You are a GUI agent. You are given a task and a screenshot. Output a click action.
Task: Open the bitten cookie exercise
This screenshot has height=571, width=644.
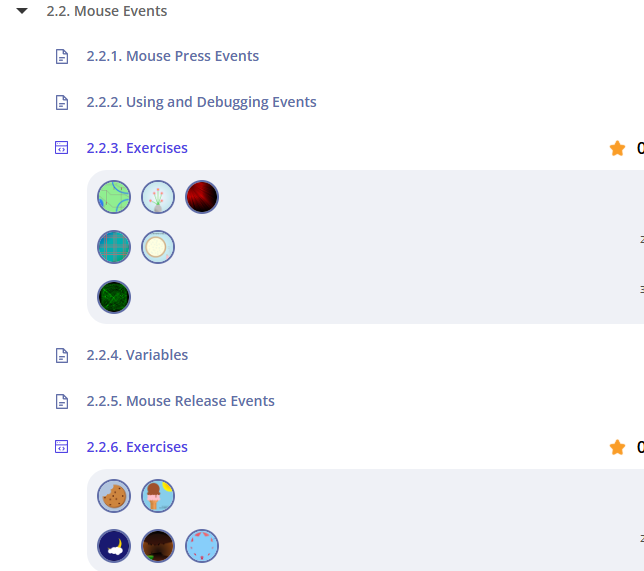click(x=114, y=495)
